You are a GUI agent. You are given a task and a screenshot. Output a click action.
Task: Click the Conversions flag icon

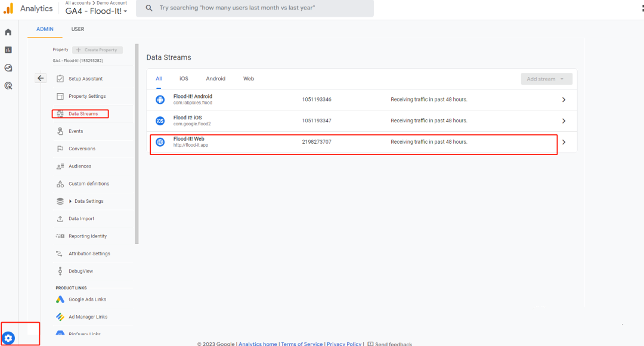click(x=60, y=149)
